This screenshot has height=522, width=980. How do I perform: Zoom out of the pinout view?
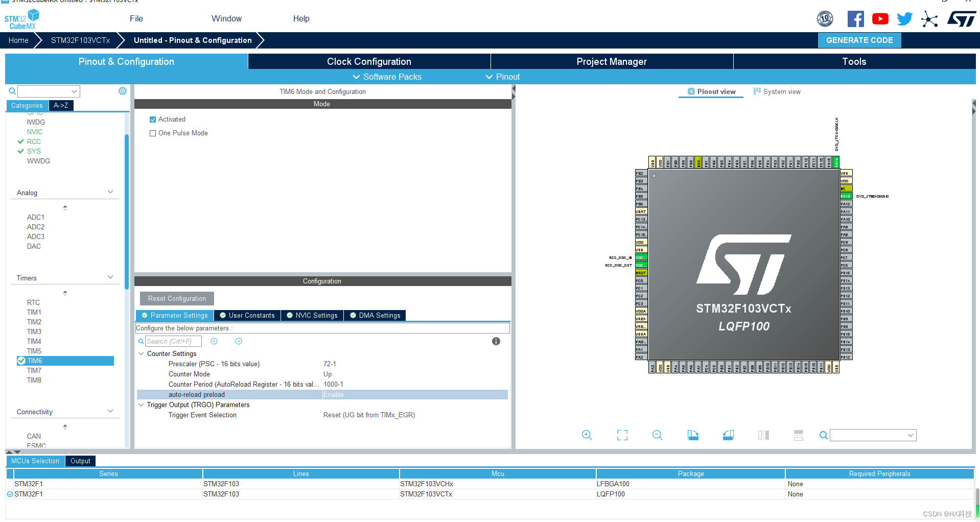657,435
